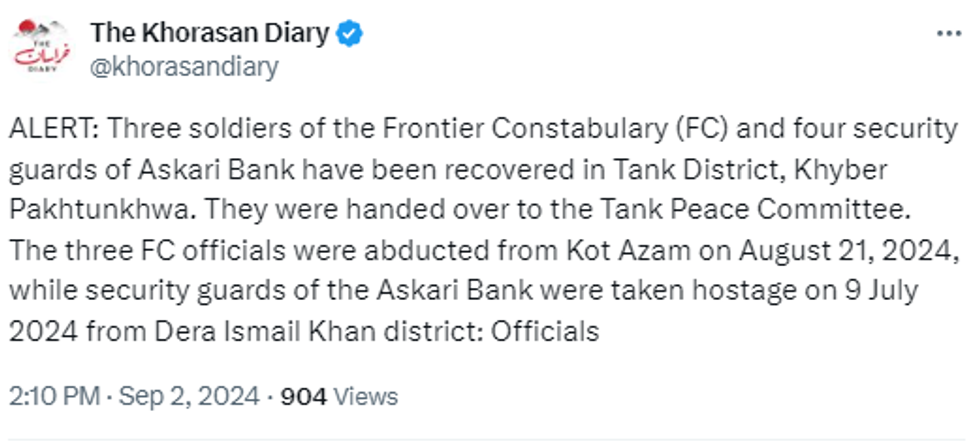Click The Khorasan Diary display name
The height and width of the screenshot is (448, 980).
(x=209, y=33)
